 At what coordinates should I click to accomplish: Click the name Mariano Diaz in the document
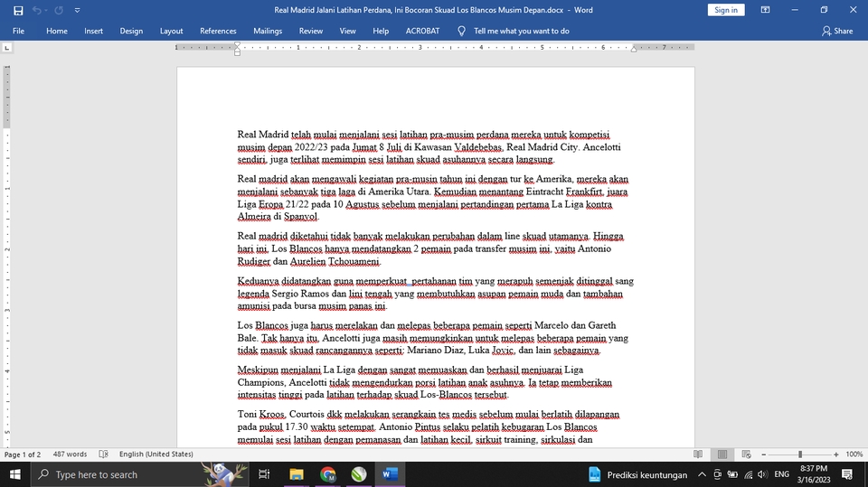[437, 351]
